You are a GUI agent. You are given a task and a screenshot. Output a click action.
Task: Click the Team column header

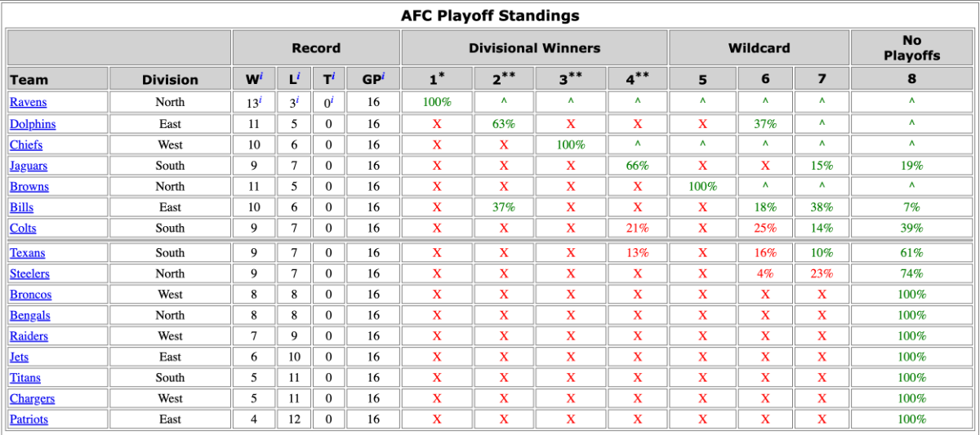coord(29,79)
